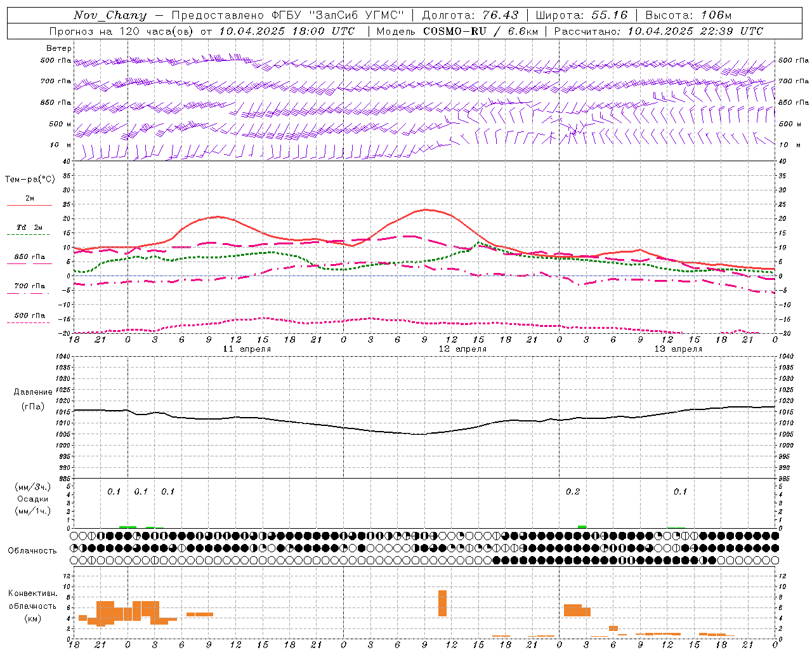The image size is (812, 650).
Task: Click the 500 м wind level label on right
Action: click(790, 124)
